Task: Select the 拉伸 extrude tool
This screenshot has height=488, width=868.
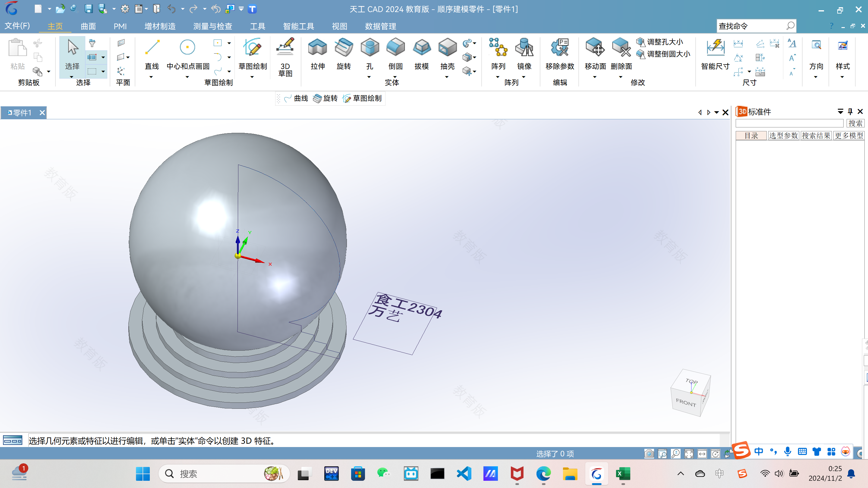Action: [317, 54]
